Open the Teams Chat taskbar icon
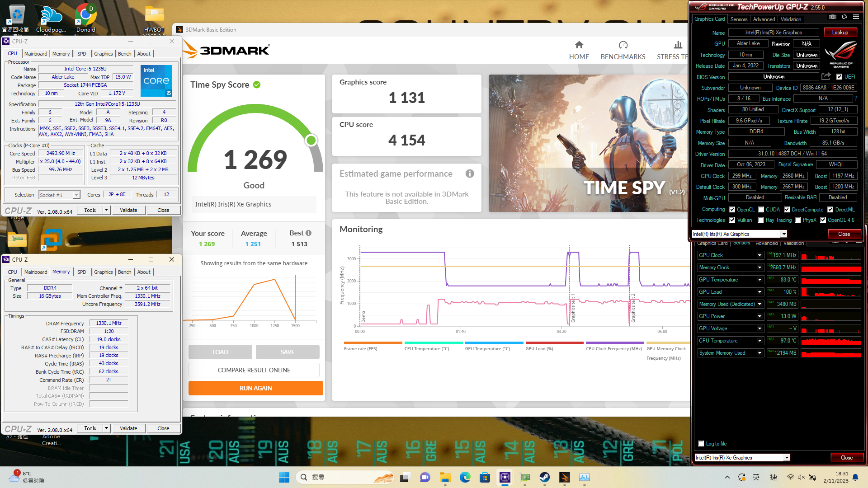Viewport: 868px width, 488px height. [425, 477]
